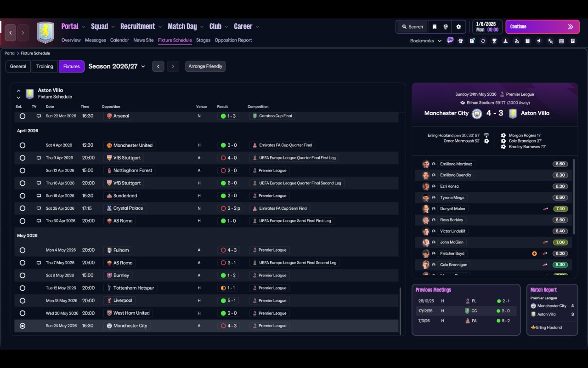Click the Arrange Friendly button
The height and width of the screenshot is (368, 588).
(205, 66)
